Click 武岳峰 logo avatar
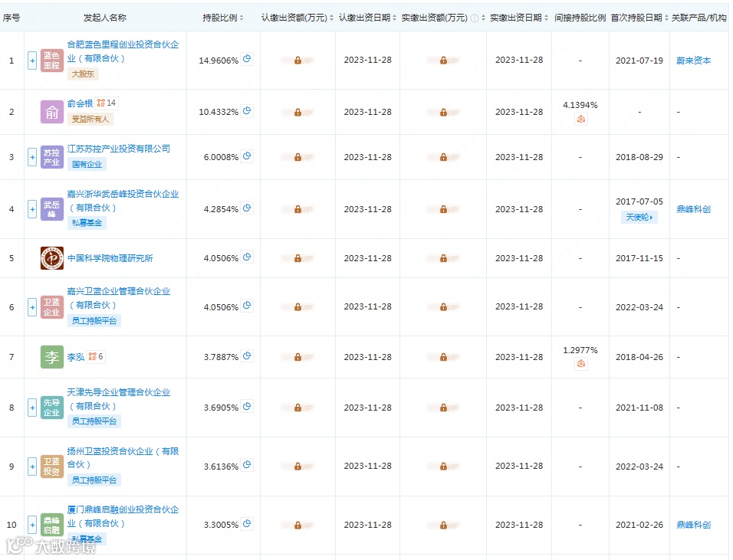This screenshot has height=560, width=733. [x=52, y=209]
